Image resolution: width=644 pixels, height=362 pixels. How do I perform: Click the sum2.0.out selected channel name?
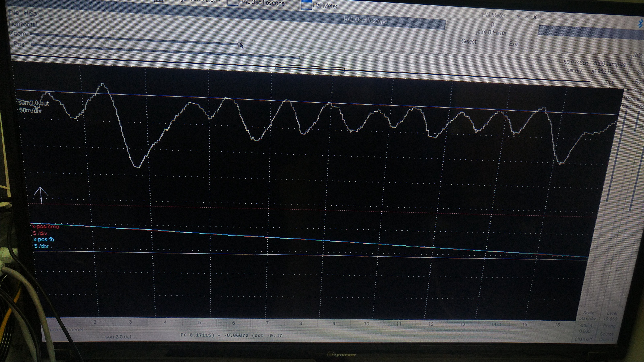118,336
